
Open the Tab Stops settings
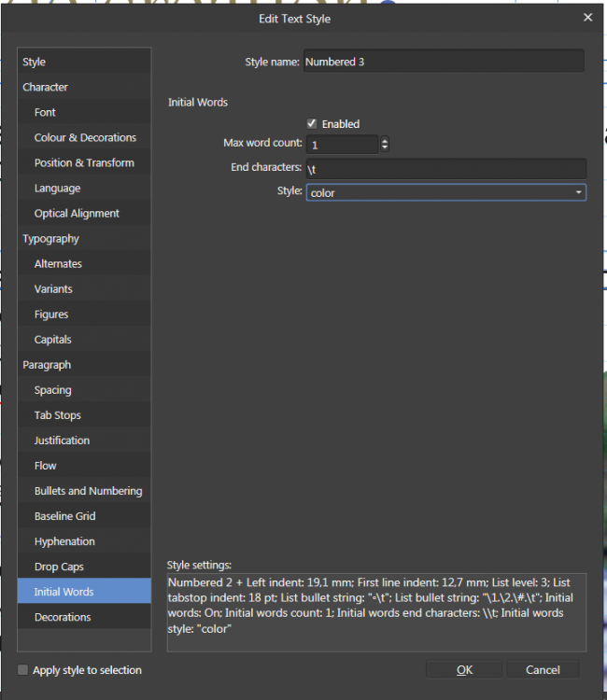click(58, 415)
